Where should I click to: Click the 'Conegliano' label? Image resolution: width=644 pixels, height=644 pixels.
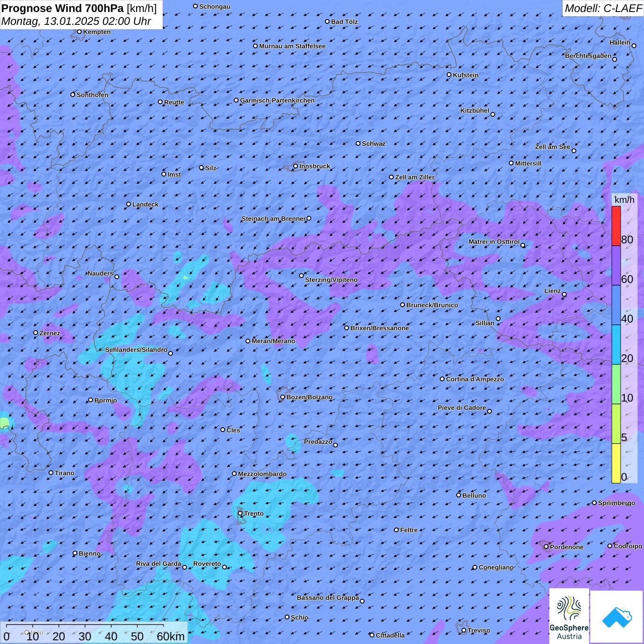(x=496, y=567)
